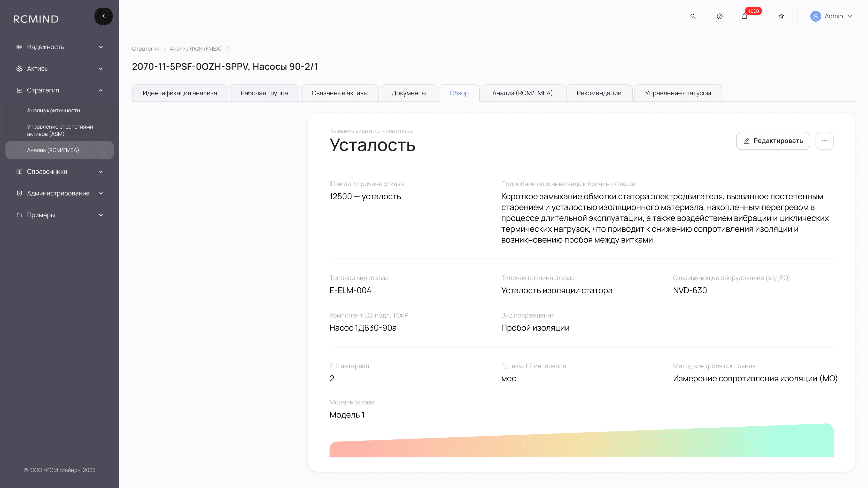Click the Редактировать button
This screenshot has width=868, height=488.
[773, 141]
